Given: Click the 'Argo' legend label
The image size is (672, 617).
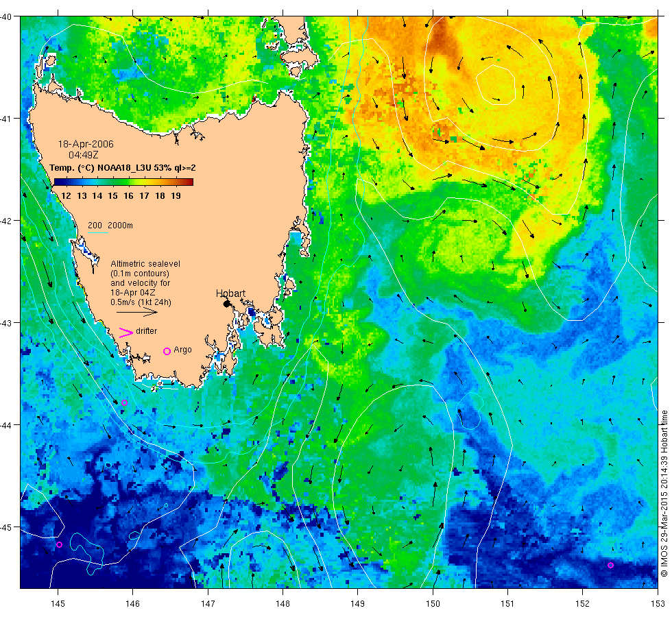Looking at the screenshot, I should (x=182, y=350).
